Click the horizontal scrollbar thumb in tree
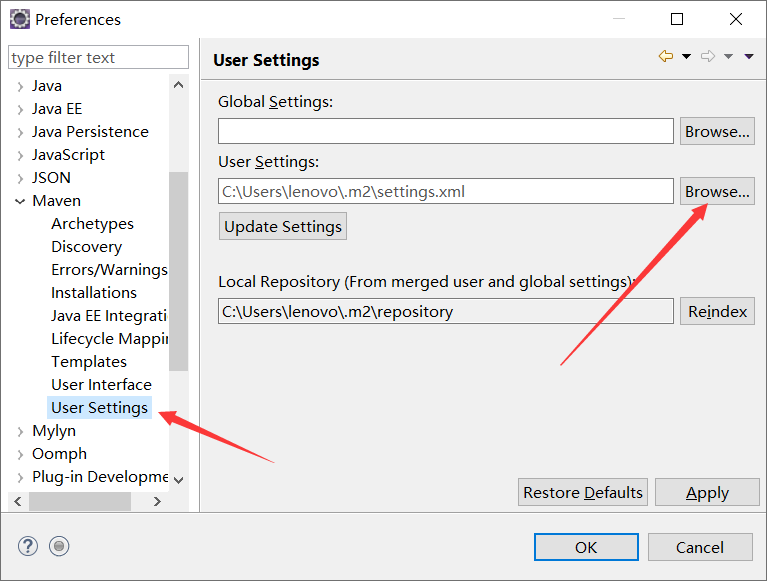The image size is (767, 581). point(80,501)
